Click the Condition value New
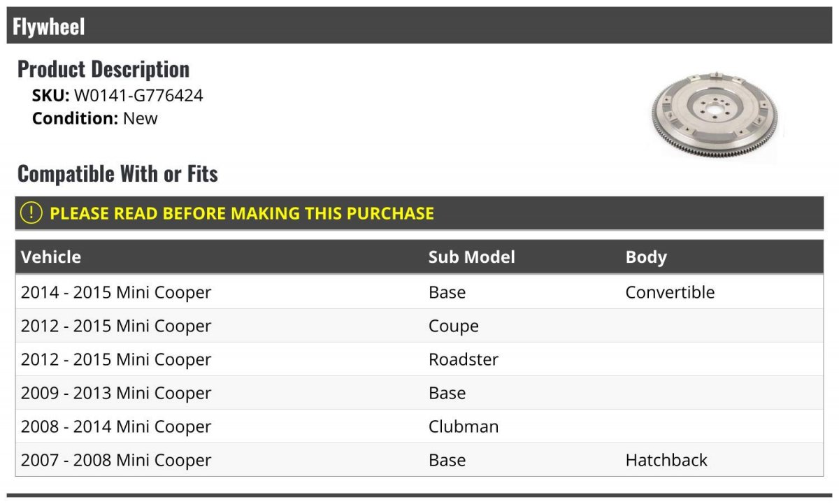Viewport: 839px width, 504px height. [x=141, y=118]
